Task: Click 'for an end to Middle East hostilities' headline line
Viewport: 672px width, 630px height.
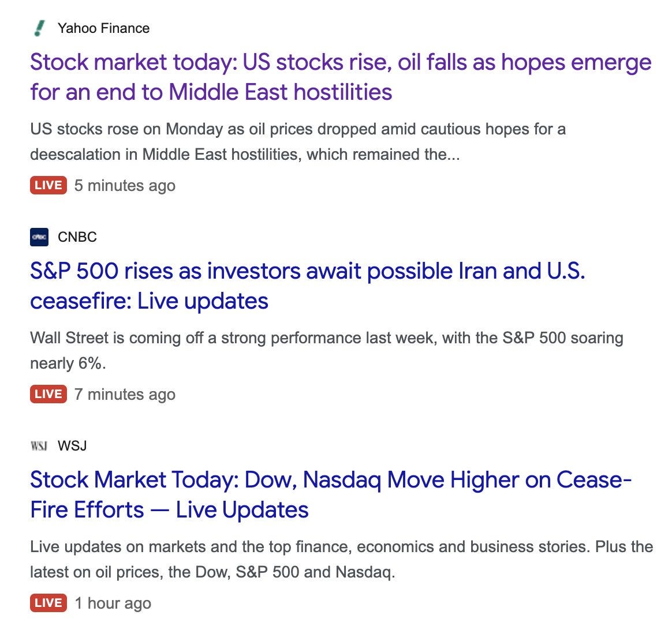Action: [x=211, y=92]
